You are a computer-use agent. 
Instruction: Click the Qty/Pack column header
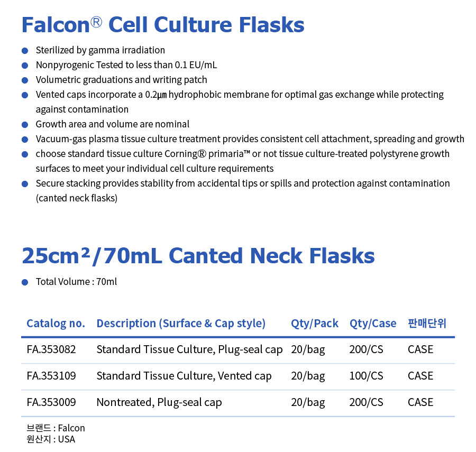coord(315,324)
